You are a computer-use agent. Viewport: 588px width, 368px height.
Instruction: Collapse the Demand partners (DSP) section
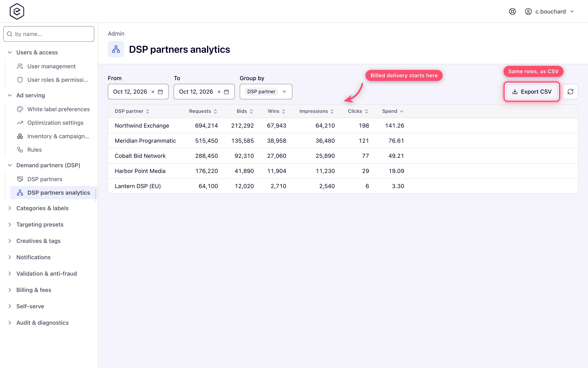(x=10, y=165)
